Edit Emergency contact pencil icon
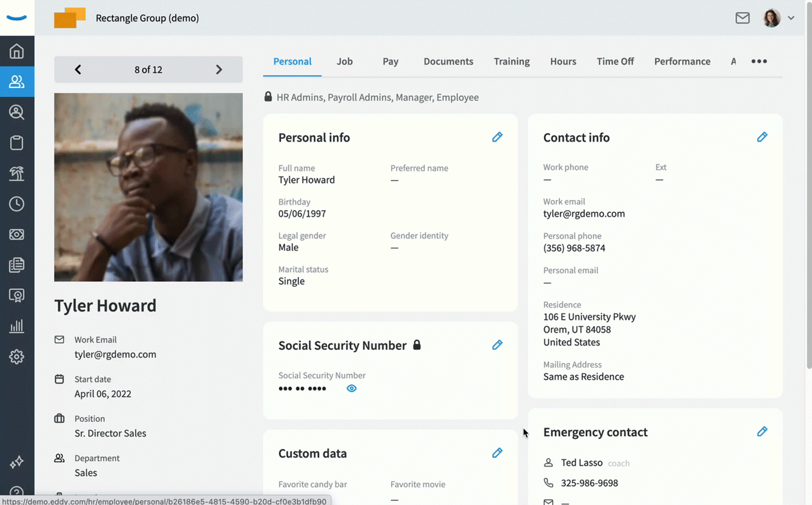Image resolution: width=812 pixels, height=505 pixels. point(762,432)
